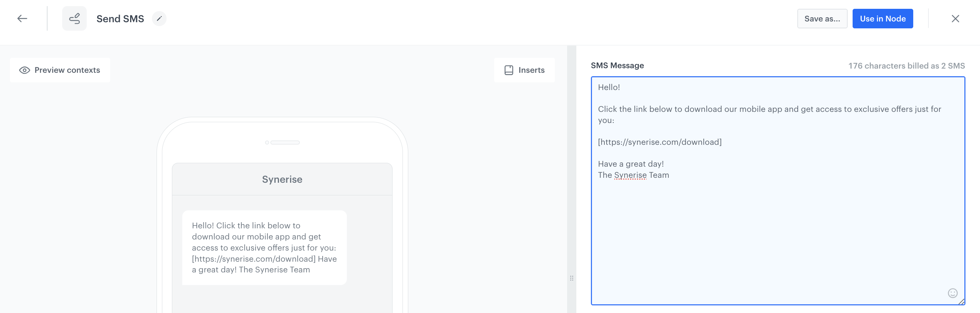Click the textarea resize corner handle
Screen dimensions: 980x313
[x=962, y=302]
